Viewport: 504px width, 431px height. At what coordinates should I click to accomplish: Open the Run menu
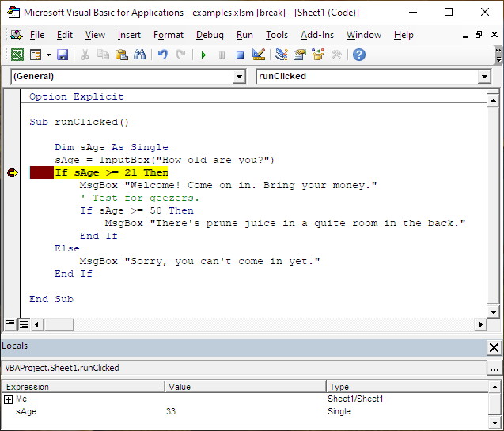coord(244,35)
